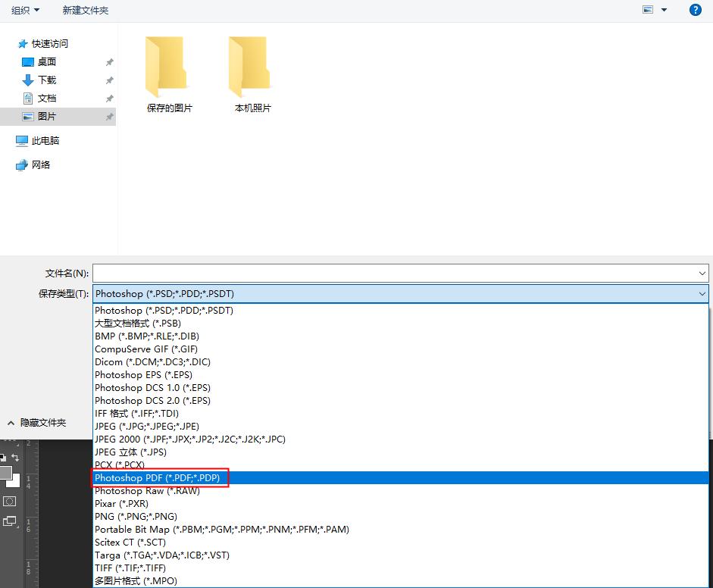Click the change view icon at top right
713x588 pixels.
click(x=649, y=8)
